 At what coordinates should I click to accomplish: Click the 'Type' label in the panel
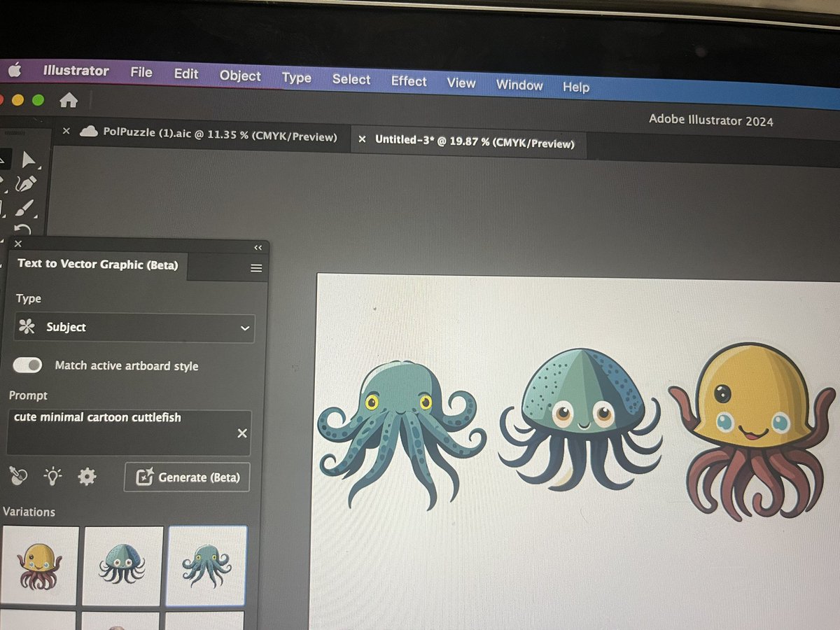[29, 298]
